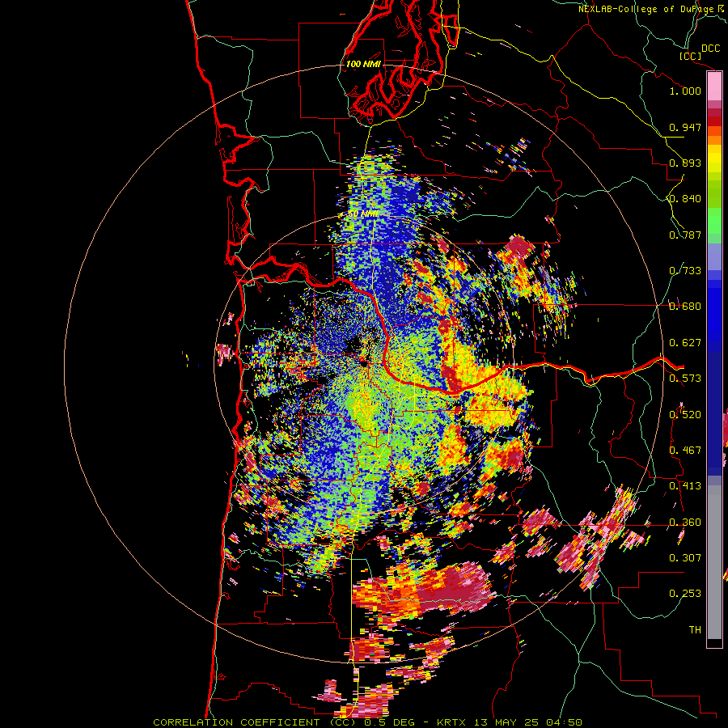The image size is (728, 728).
Task: Select the 0.733 scale value
Action: coord(685,271)
